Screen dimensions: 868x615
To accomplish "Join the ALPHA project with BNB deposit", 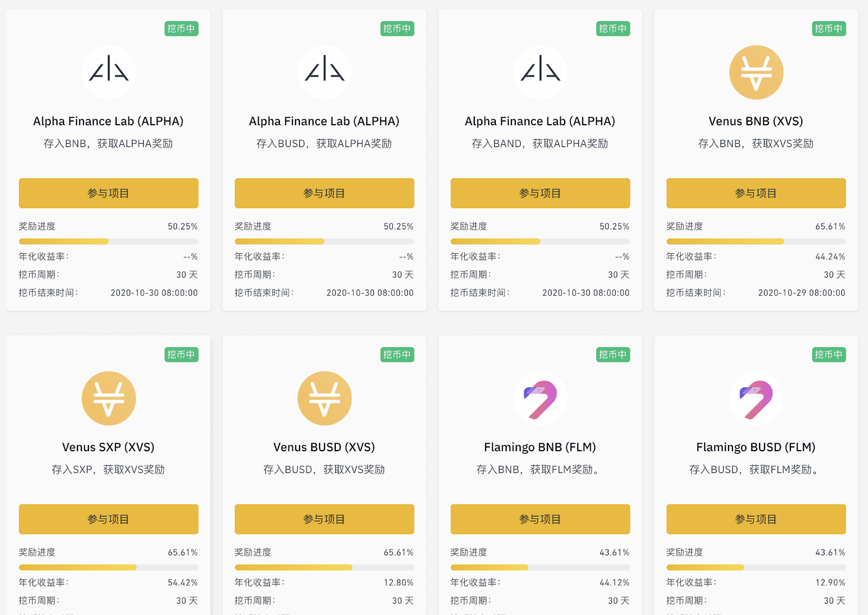I will 108,193.
